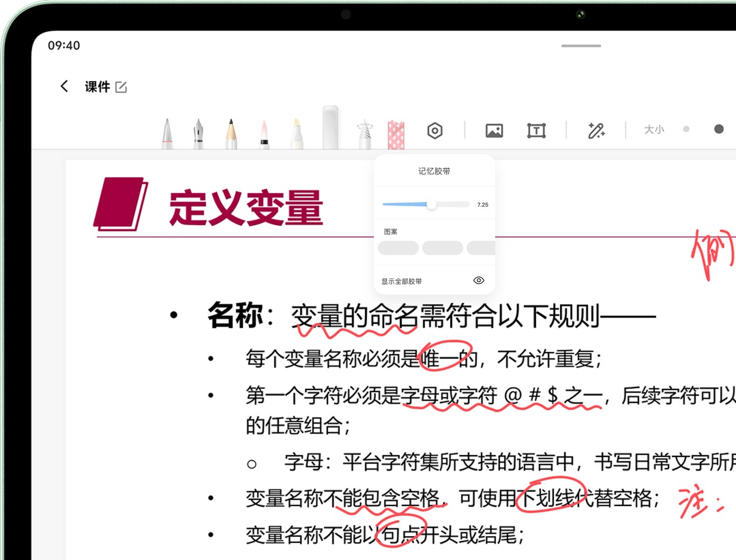Viewport: 736px width, 560px height.
Task: Click the 定义变量 heading
Action: (246, 209)
